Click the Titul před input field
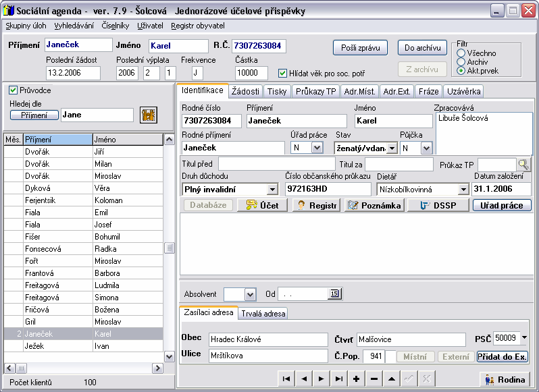Viewport: 539px width, 392px height. click(277, 164)
